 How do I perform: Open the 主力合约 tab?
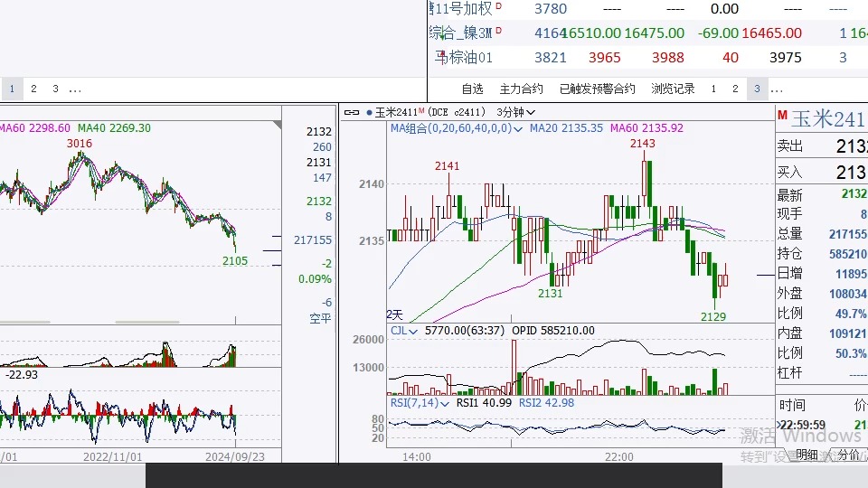[x=522, y=89]
